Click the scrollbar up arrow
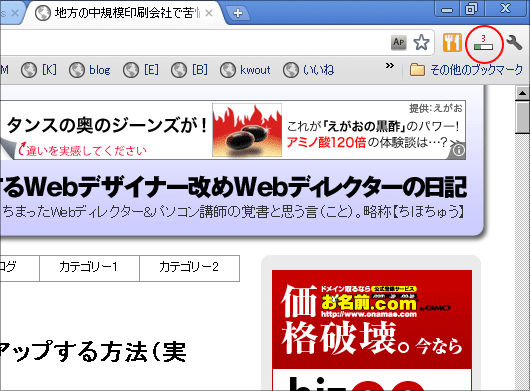This screenshot has height=391, width=530. tap(523, 93)
